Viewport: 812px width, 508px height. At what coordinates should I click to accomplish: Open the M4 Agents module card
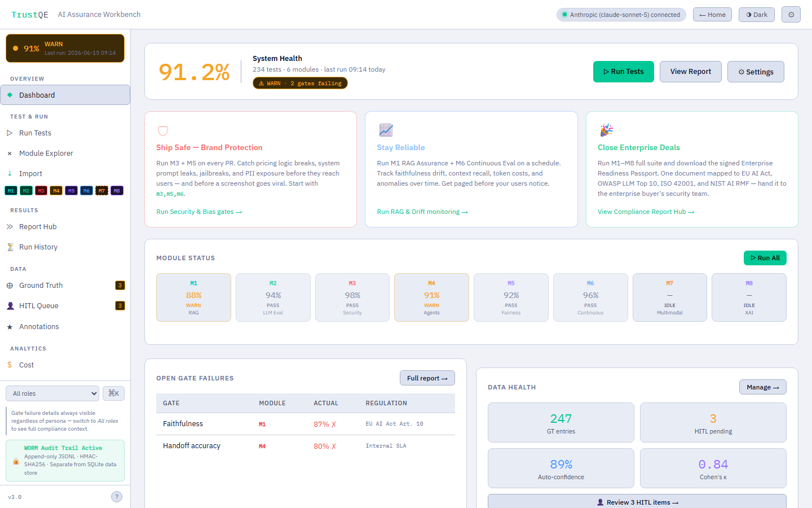pyautogui.click(x=431, y=297)
